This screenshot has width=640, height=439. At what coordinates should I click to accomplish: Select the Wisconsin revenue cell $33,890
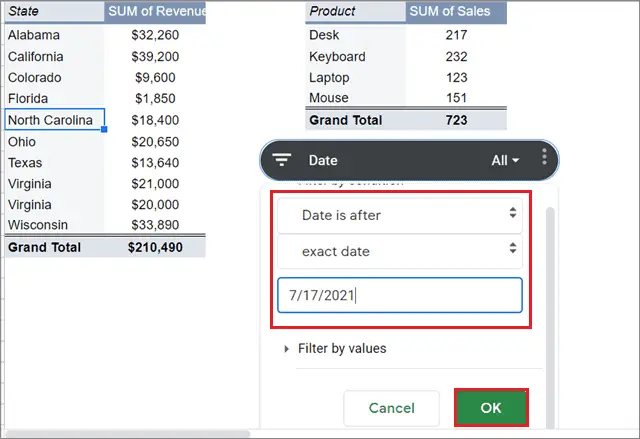pyautogui.click(x=155, y=225)
